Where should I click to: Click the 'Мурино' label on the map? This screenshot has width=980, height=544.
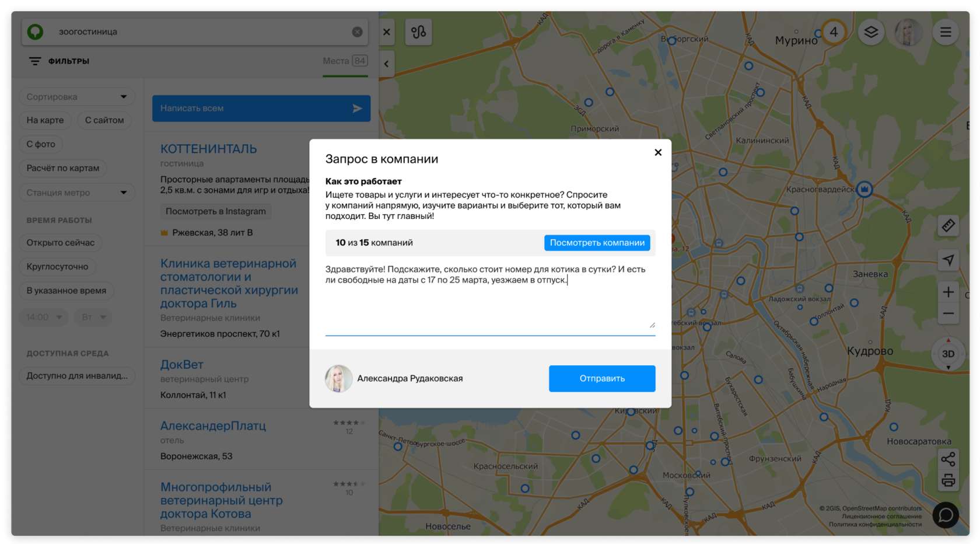(x=796, y=40)
